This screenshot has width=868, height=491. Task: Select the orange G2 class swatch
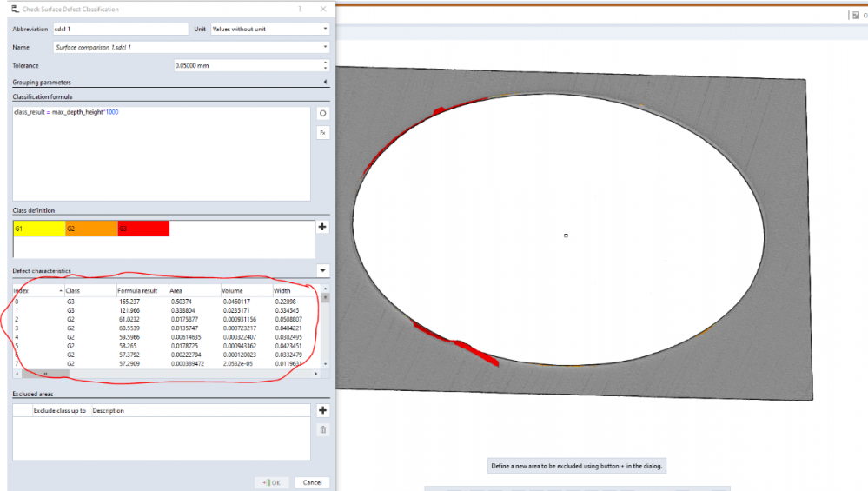[x=91, y=229]
